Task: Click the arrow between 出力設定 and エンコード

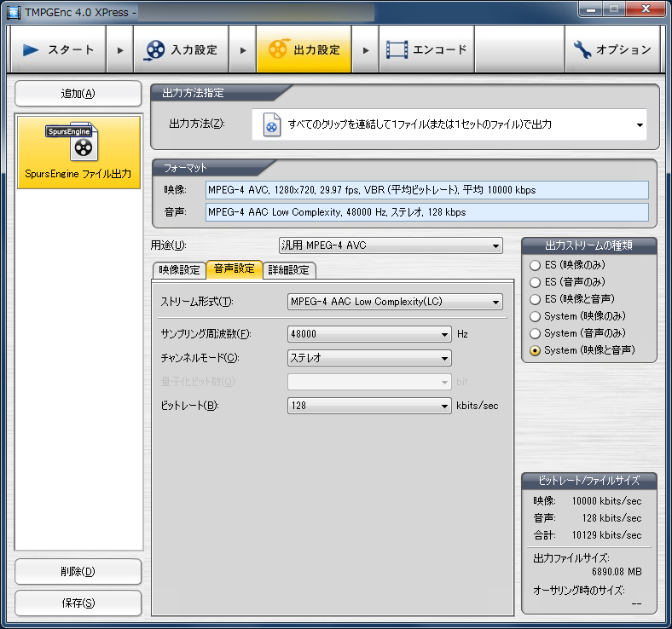Action: click(366, 50)
